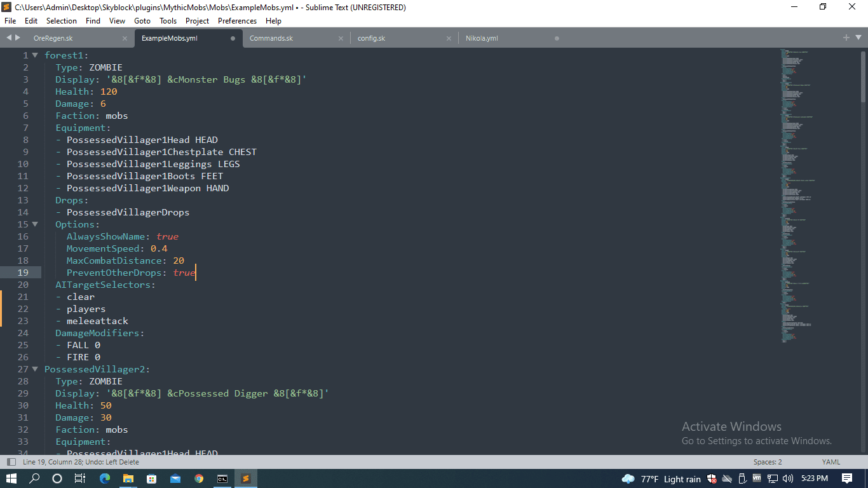Viewport: 868px width, 488px height.
Task: Click the unsaved dot on Nikola.yml tab
Action: click(557, 38)
